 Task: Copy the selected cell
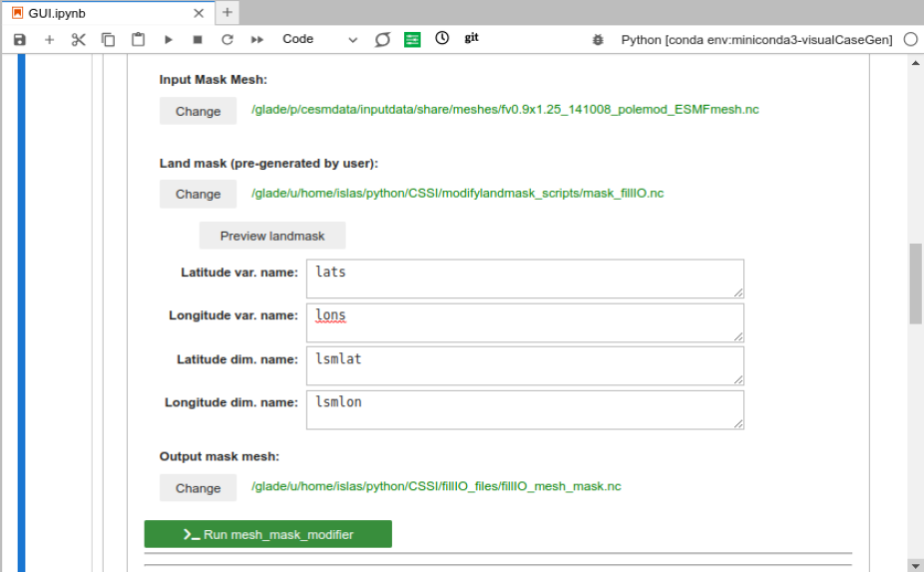(109, 40)
